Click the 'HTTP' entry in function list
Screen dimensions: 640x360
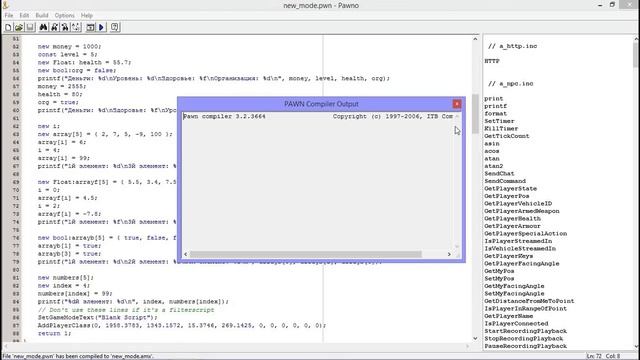492,61
